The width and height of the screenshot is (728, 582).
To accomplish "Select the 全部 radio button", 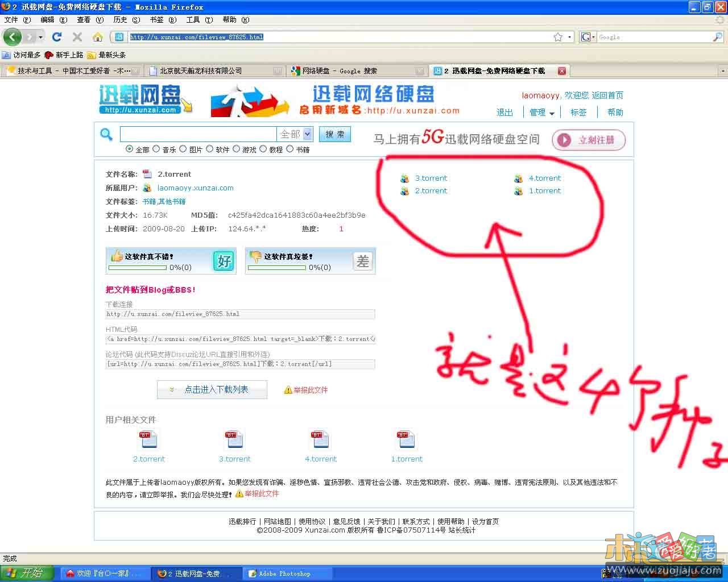I will pyautogui.click(x=130, y=149).
